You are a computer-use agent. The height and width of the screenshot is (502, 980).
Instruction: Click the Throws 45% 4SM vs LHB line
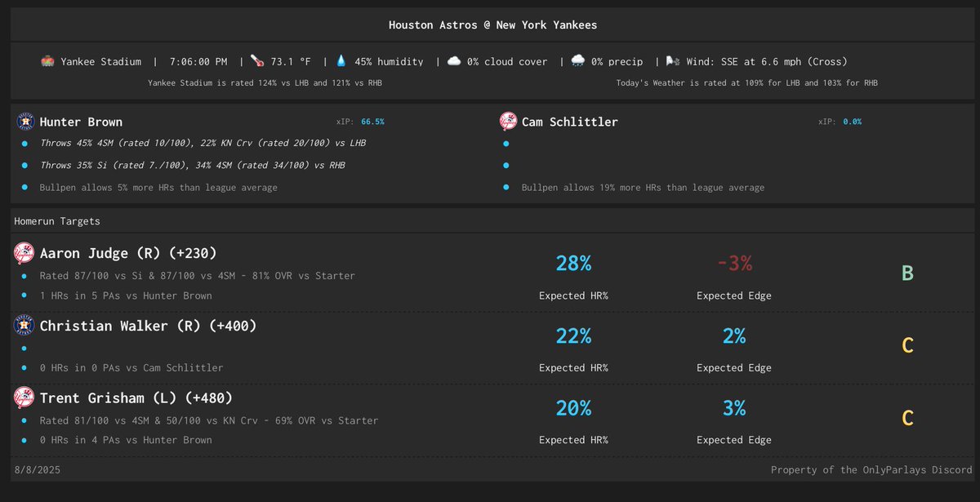pyautogui.click(x=203, y=144)
